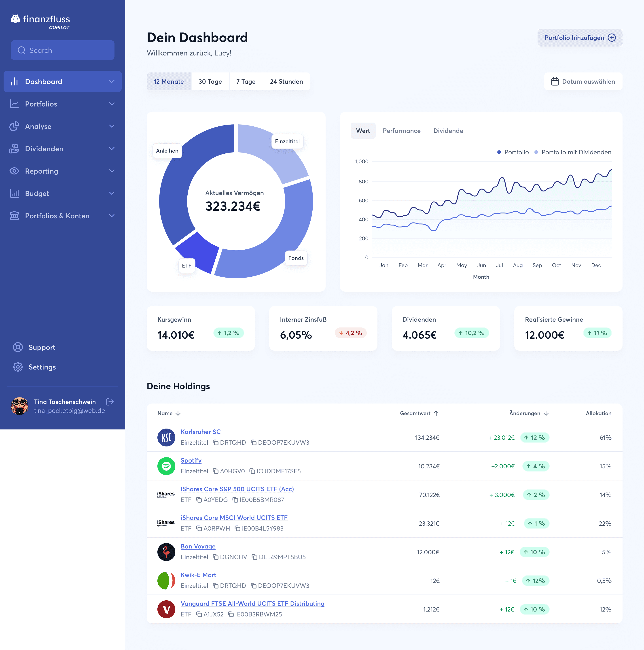
Task: Copy Spotify's ISIN IOJDDMF17SE5
Action: (252, 471)
